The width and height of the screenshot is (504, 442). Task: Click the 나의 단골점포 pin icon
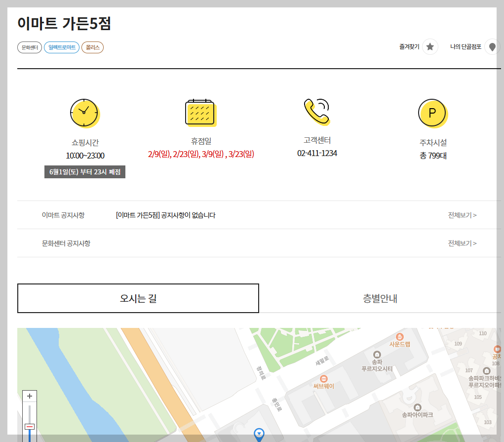coord(492,47)
